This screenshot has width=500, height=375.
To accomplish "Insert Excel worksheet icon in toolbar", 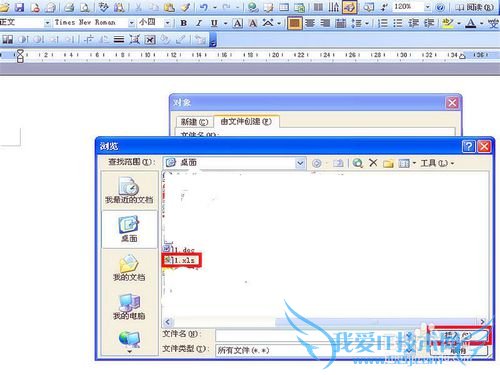I will tap(300, 7).
